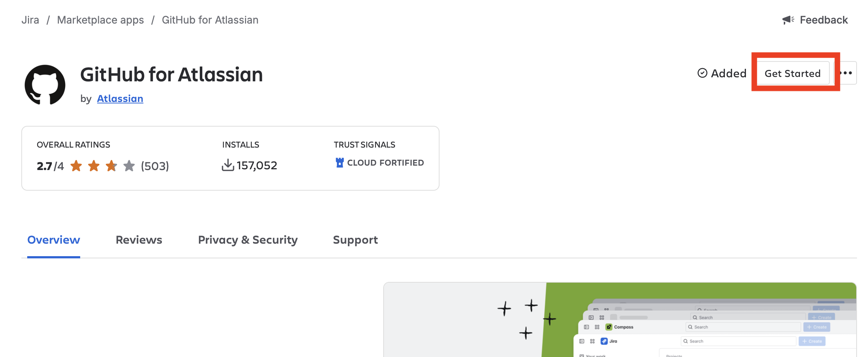Viewport: 868px width, 357px height.
Task: Click the Cloud Fortified badge icon
Action: click(340, 163)
